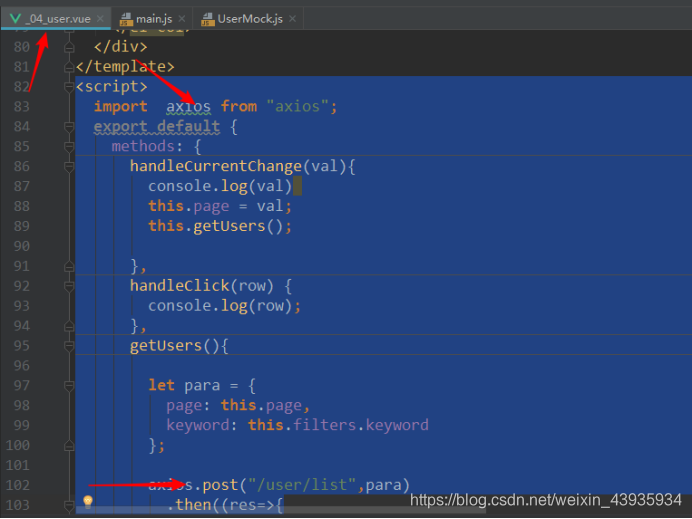Click the Vue file icon on _04_user.vue tab
Viewport: 692px width, 519px height.
tap(15, 19)
